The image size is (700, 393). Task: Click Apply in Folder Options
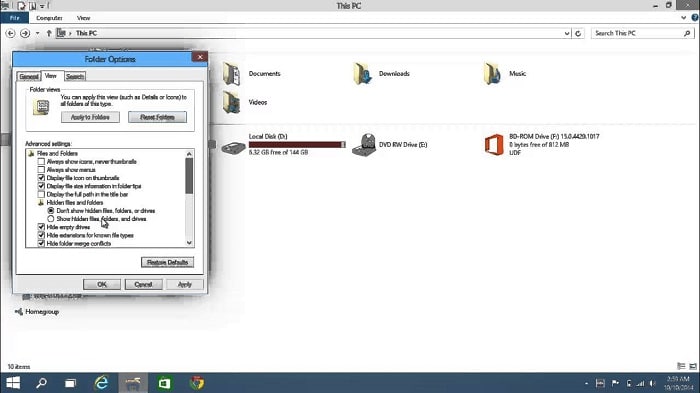185,284
